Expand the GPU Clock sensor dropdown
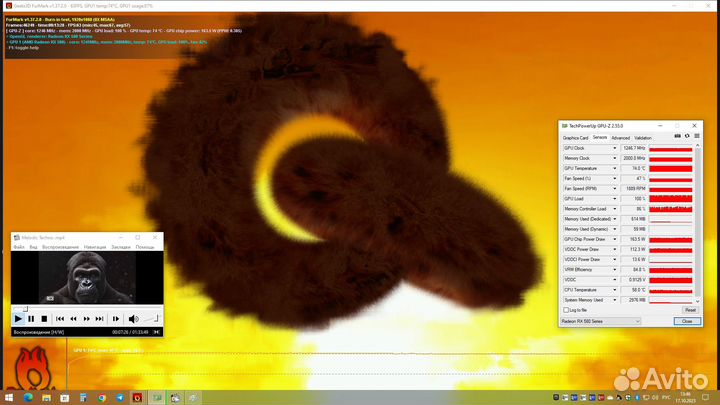Image resolution: width=720 pixels, height=405 pixels. [x=614, y=148]
